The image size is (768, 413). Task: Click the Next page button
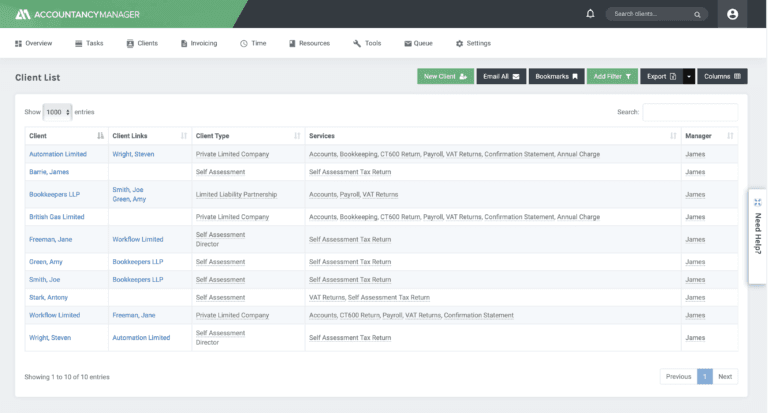(x=725, y=376)
